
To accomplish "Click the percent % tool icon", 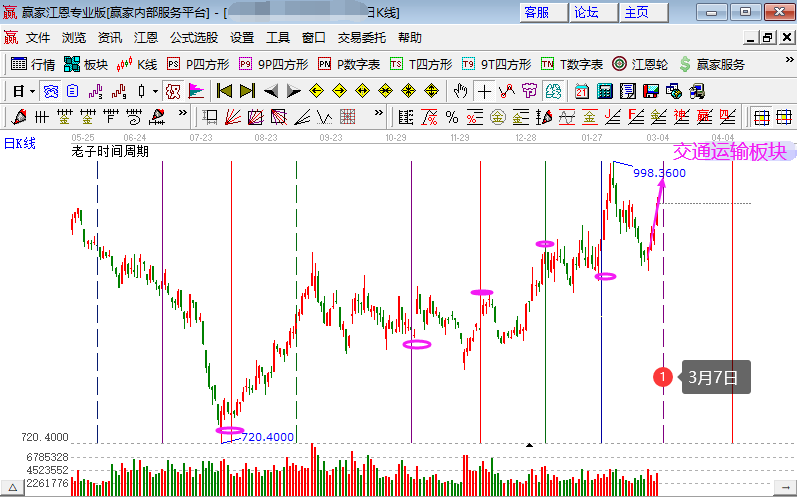I will [x=452, y=117].
